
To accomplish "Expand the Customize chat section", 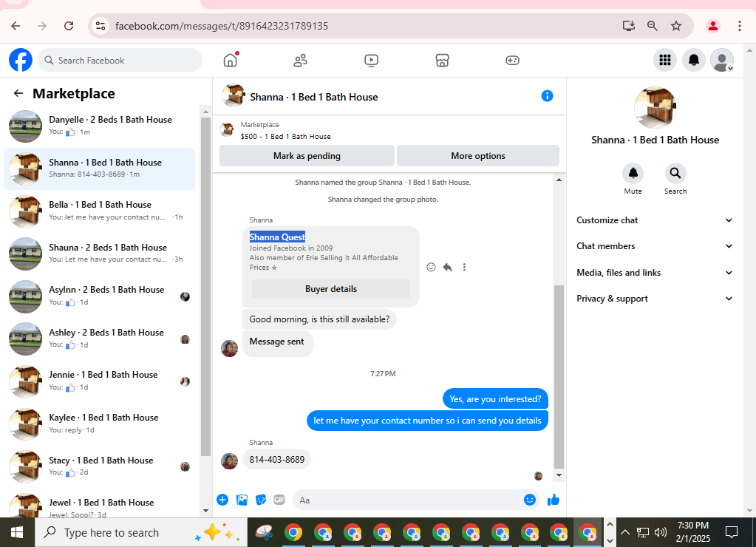I will (655, 220).
